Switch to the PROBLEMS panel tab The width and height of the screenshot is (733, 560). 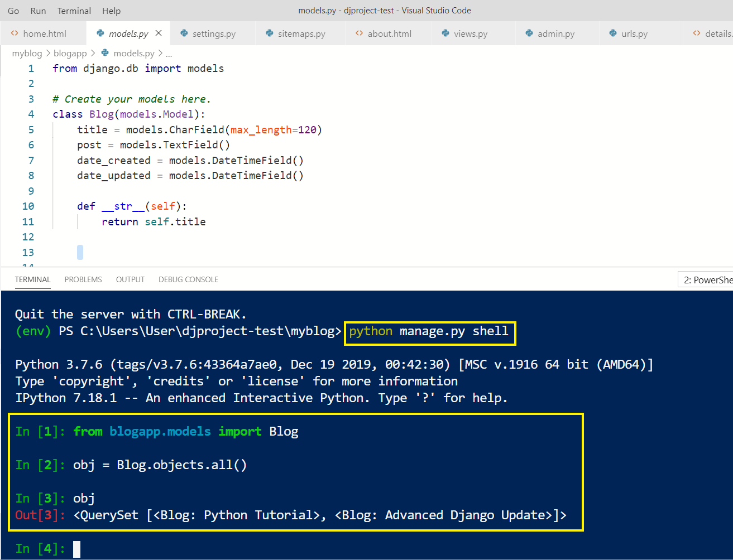tap(83, 279)
